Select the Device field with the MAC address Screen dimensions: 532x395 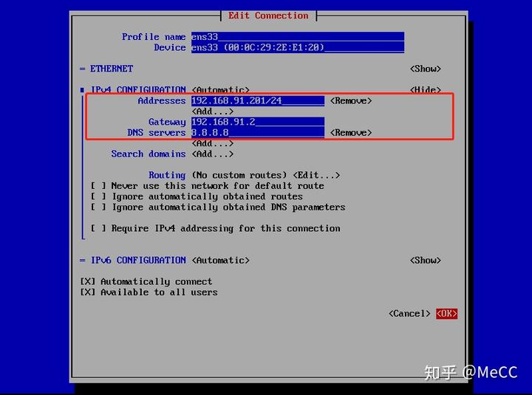[x=298, y=47]
